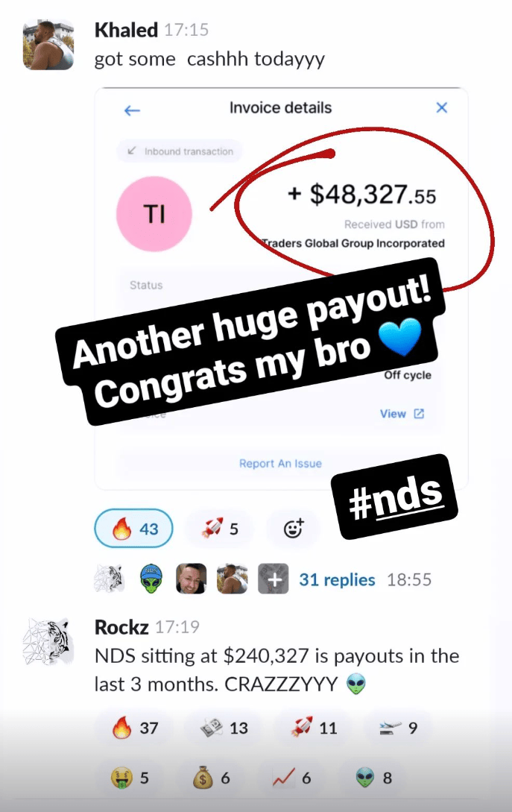512x812 pixels.
Task: Toggle the fire reaction with 37
Action: point(135,728)
